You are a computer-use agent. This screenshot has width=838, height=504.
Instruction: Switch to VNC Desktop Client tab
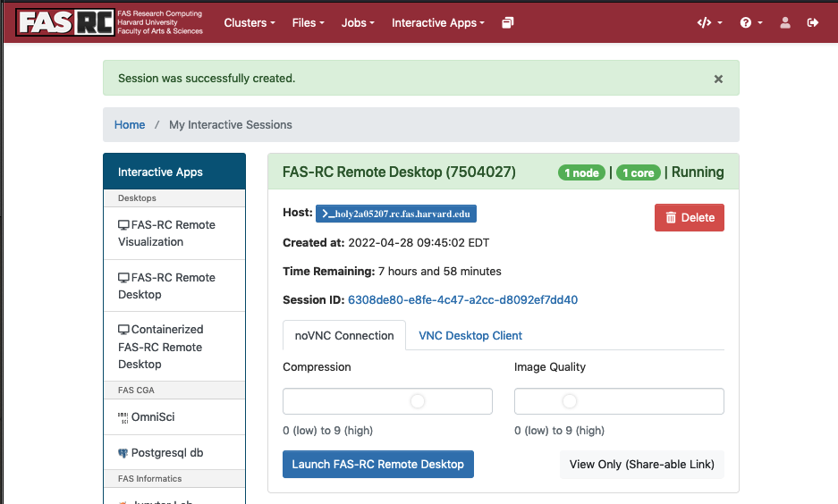(470, 336)
